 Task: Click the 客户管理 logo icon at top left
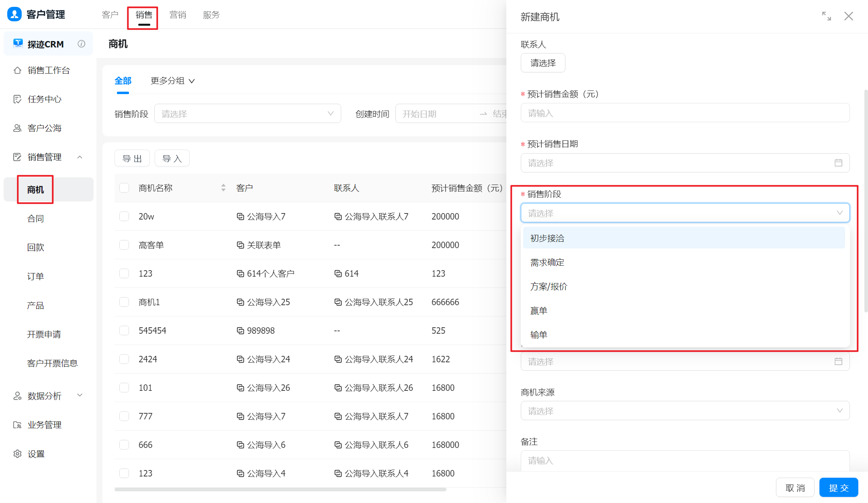pos(14,14)
